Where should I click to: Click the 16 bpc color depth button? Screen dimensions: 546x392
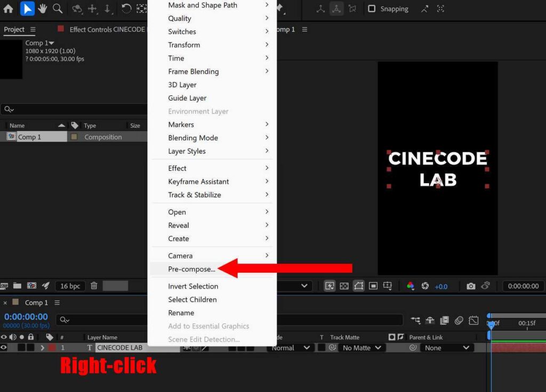tap(70, 286)
